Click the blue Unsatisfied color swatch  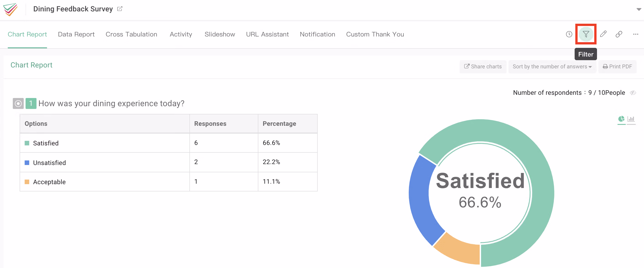tap(27, 162)
